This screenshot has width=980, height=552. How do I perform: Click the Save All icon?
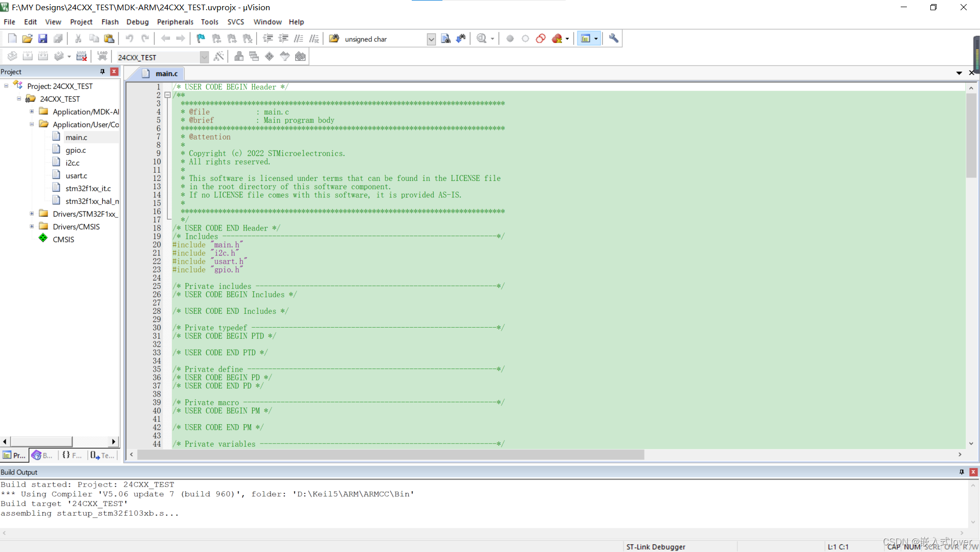[58, 39]
